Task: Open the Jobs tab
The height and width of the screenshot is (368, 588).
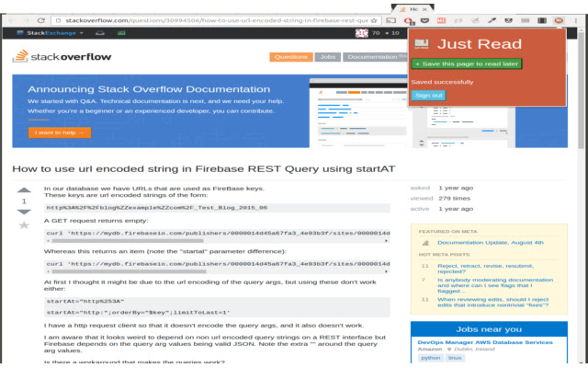Action: point(328,57)
